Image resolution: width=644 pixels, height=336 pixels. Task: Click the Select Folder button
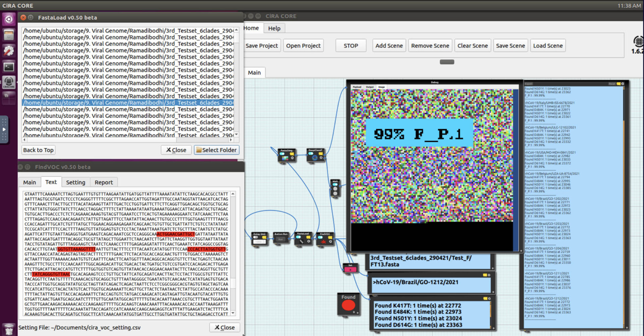216,150
